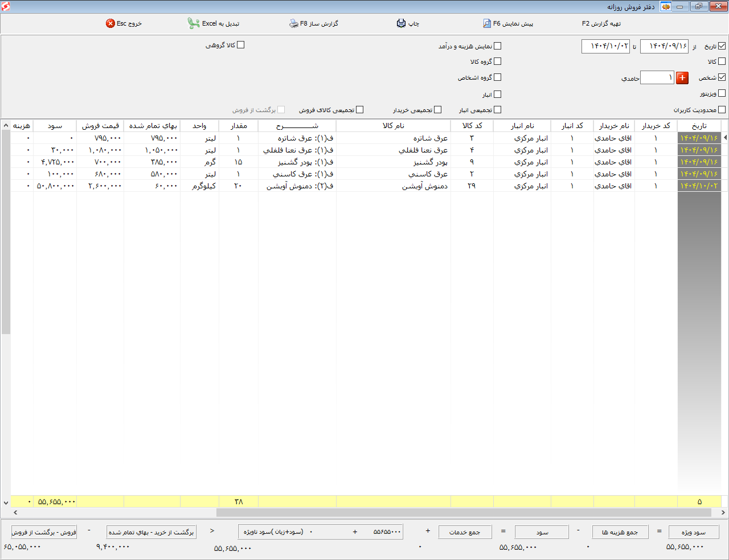Click the print preview icon (پیش نمایش F6)
The height and width of the screenshot is (560, 729).
tap(487, 23)
